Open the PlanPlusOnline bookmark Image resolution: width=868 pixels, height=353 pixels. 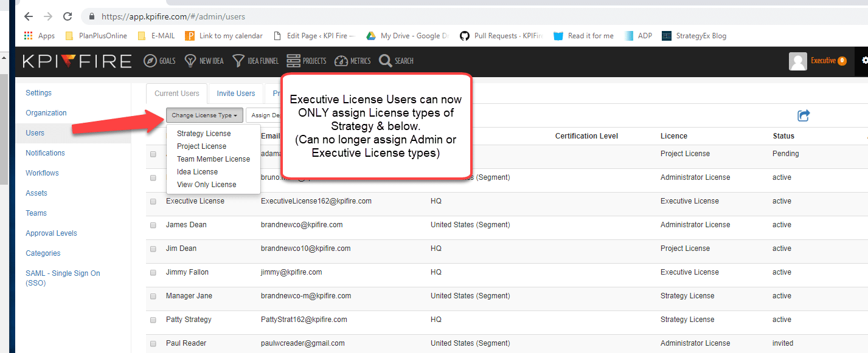click(96, 36)
